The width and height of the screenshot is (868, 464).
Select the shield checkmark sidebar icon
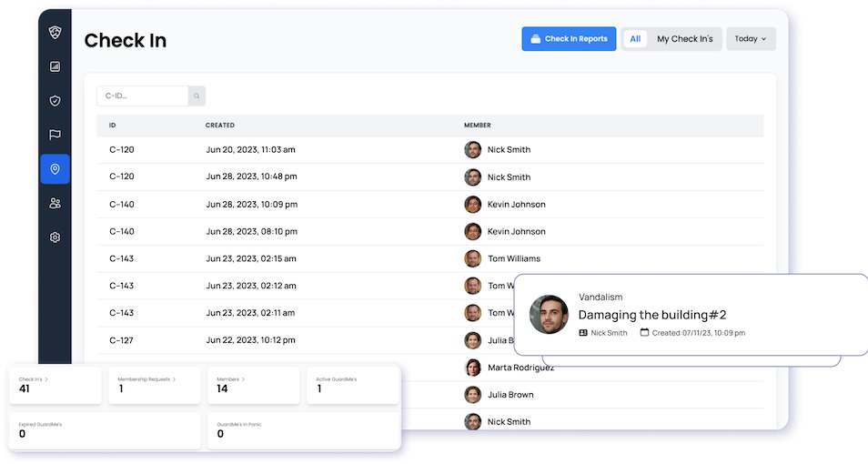pos(55,101)
